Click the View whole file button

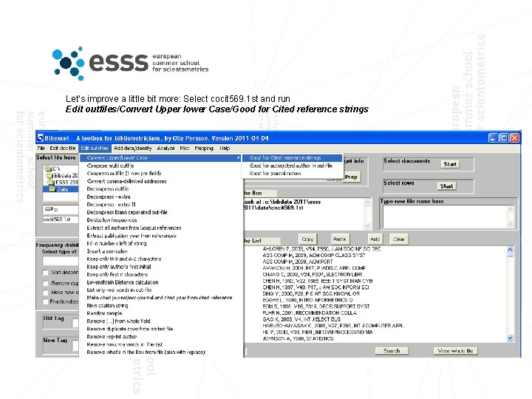(455, 351)
